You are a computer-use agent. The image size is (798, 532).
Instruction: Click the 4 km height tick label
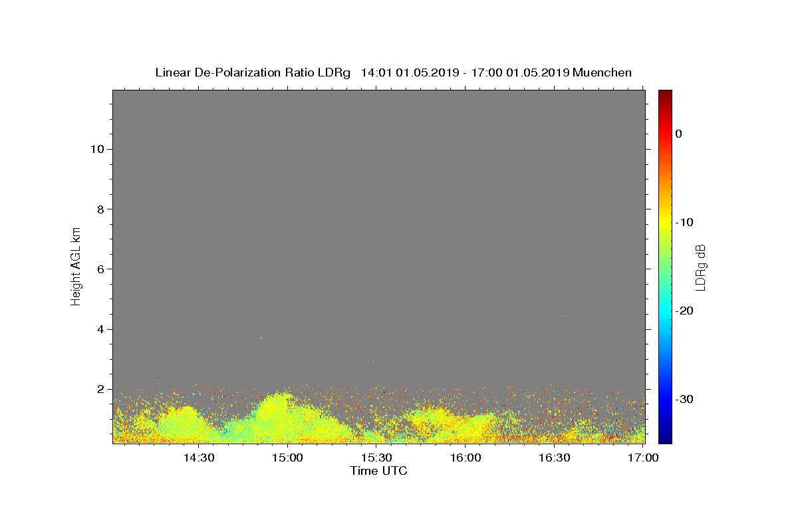pyautogui.click(x=100, y=329)
